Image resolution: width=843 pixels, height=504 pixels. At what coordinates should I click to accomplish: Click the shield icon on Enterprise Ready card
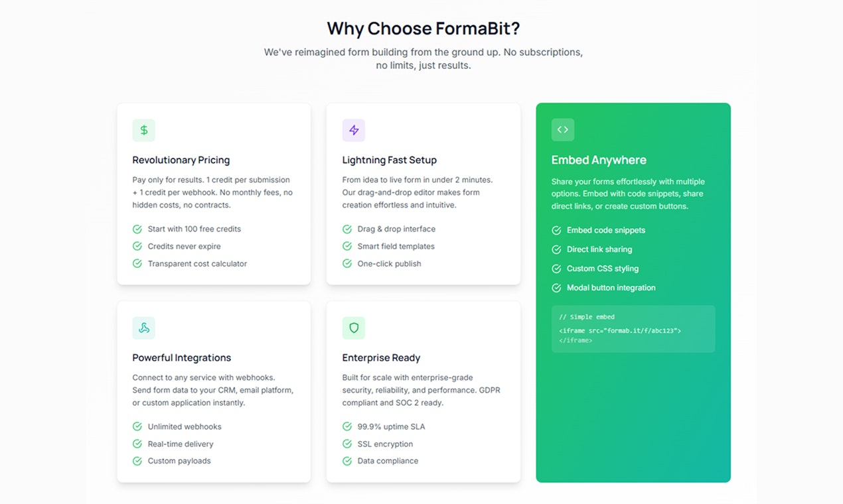tap(354, 328)
